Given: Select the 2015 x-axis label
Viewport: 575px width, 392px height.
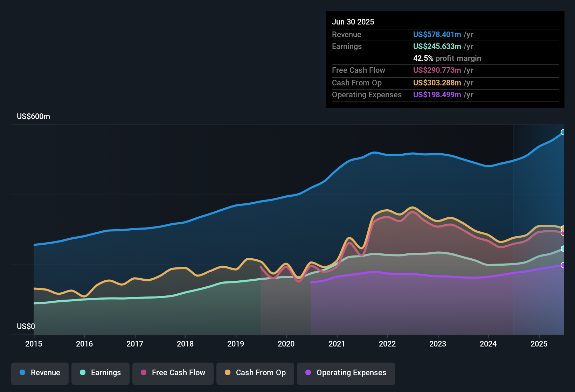Looking at the screenshot, I should point(34,344).
